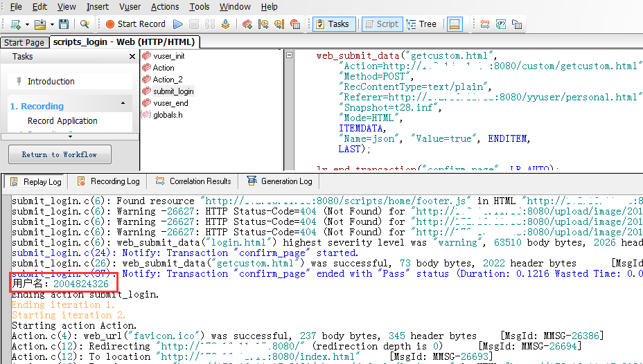Collapse the Recording section in Tasks

coord(123,103)
